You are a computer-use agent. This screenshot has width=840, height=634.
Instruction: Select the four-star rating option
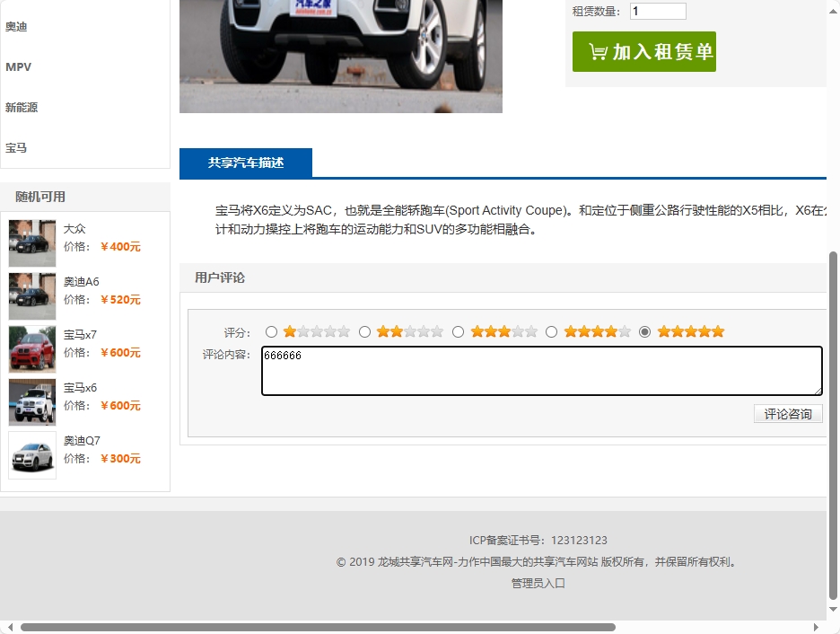click(x=551, y=330)
